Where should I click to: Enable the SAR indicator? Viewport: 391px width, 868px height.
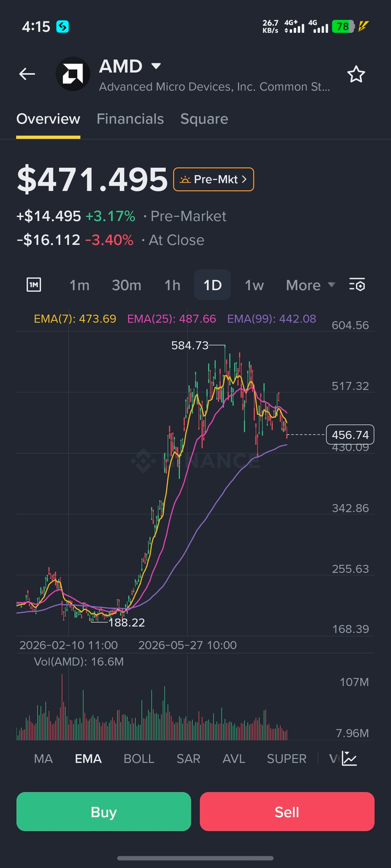click(x=188, y=759)
